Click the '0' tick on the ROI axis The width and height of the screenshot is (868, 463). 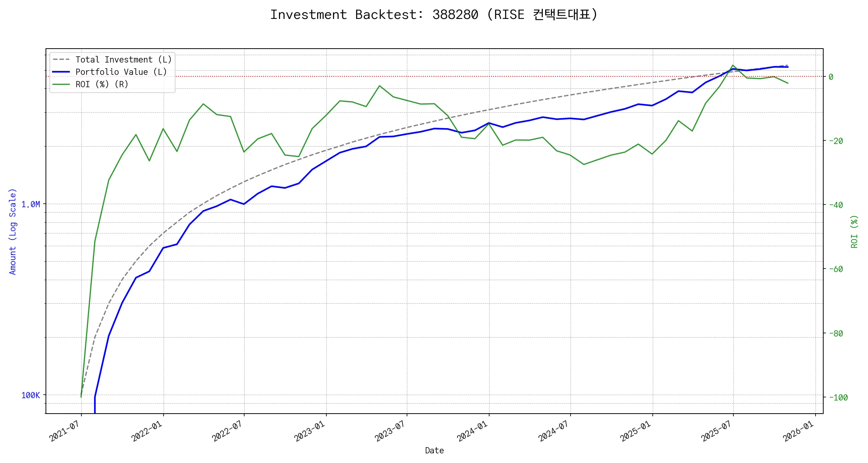(831, 77)
